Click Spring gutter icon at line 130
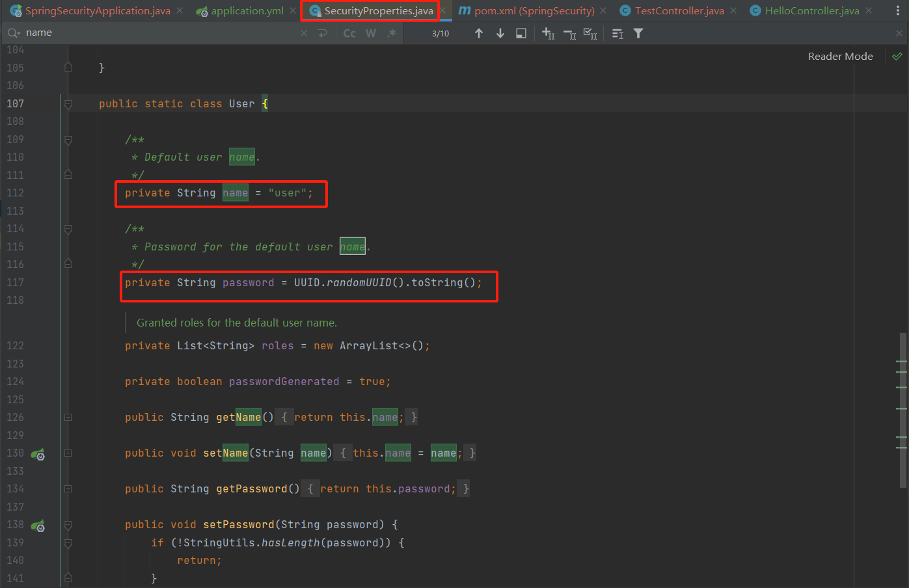Screen dimensions: 909x588 coord(38,454)
